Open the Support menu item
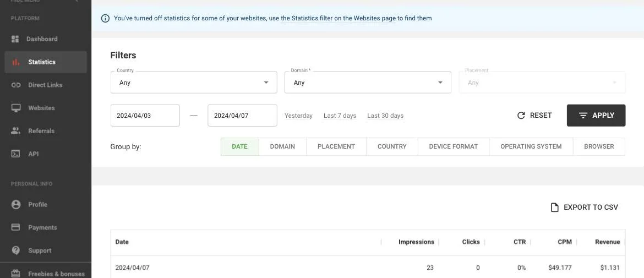Viewport: 644px width, 278px height. pos(46,250)
